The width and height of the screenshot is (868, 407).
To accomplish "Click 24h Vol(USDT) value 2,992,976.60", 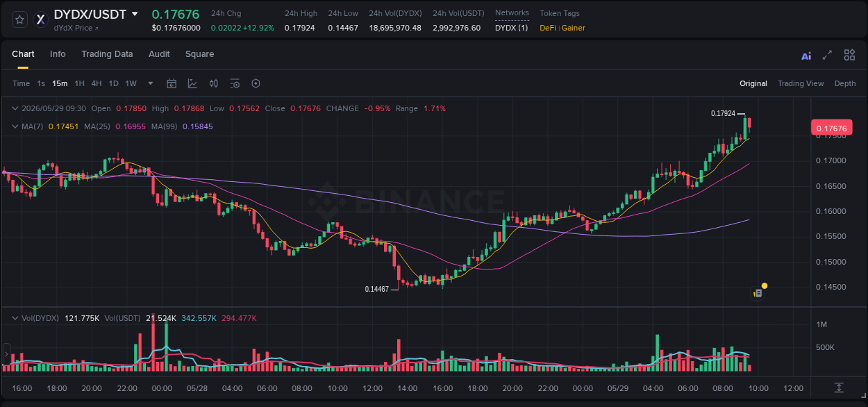I will [456, 28].
